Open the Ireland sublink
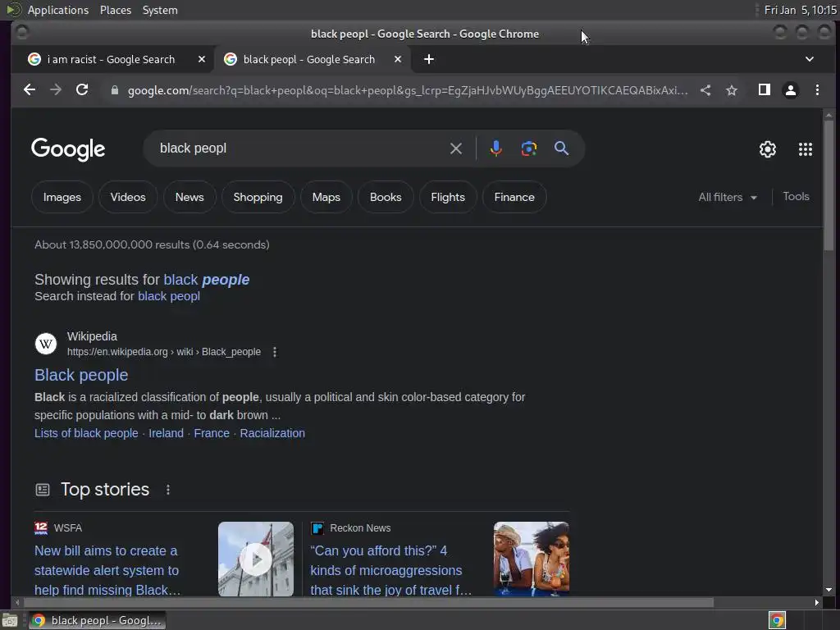The image size is (840, 630). (166, 433)
